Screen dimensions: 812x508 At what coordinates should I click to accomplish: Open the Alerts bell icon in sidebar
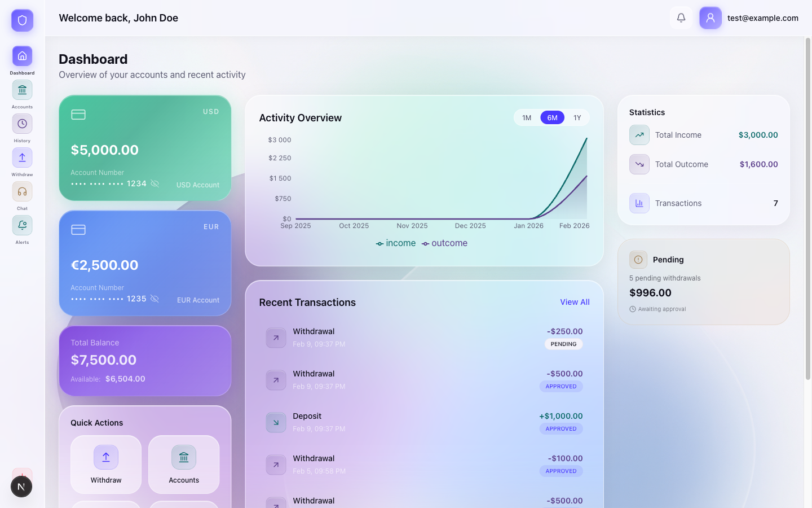tap(22, 225)
